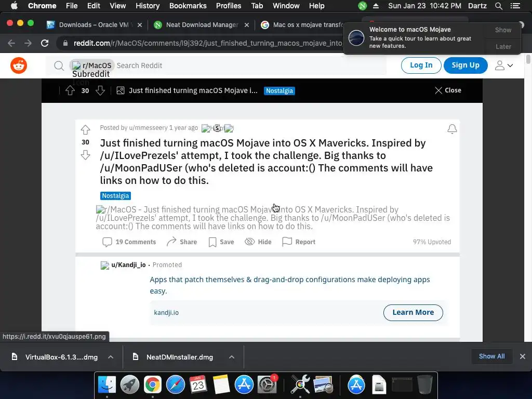This screenshot has height=399, width=532.
Task: Downvote the post beside the title
Action: (86, 155)
